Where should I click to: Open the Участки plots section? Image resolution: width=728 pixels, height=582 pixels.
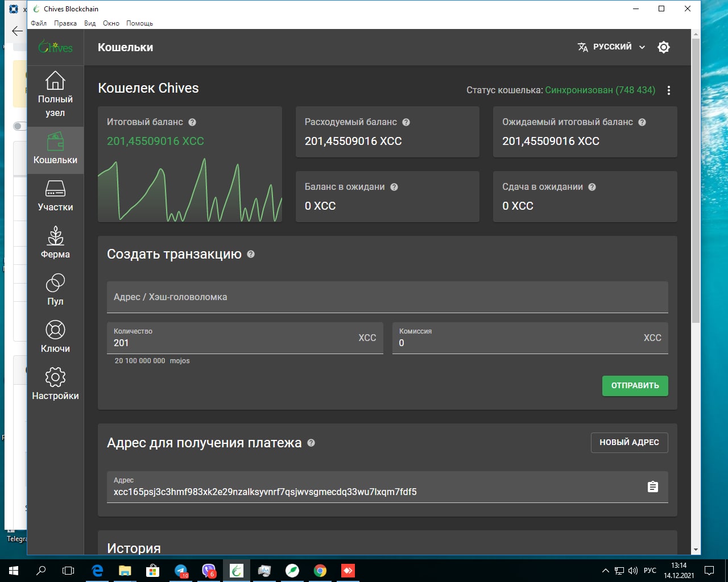tap(55, 197)
